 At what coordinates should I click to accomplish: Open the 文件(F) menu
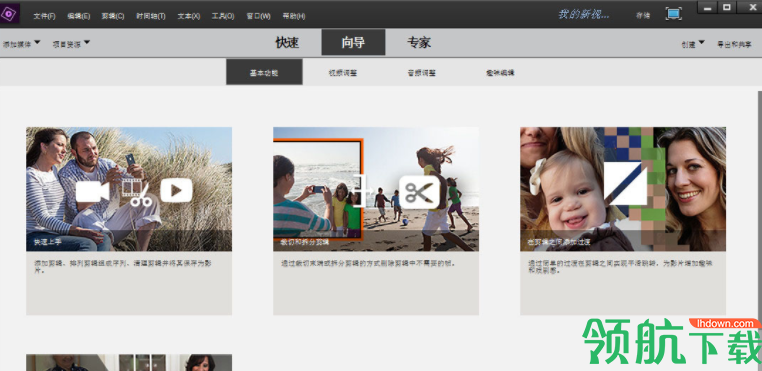tap(44, 16)
